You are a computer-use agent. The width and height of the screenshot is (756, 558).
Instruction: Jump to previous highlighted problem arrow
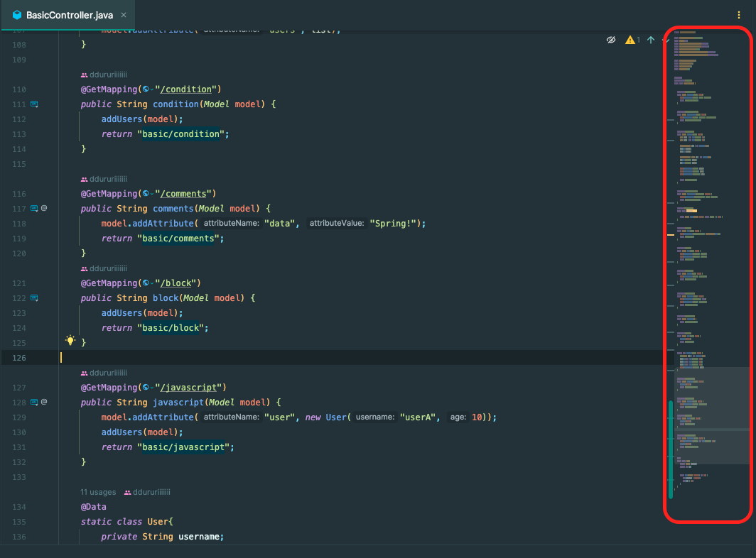pos(651,40)
